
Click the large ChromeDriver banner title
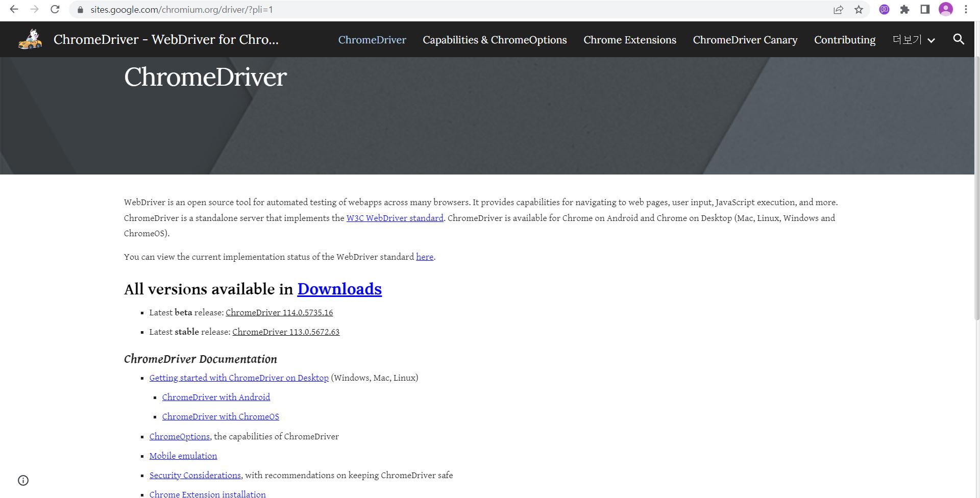tap(205, 77)
